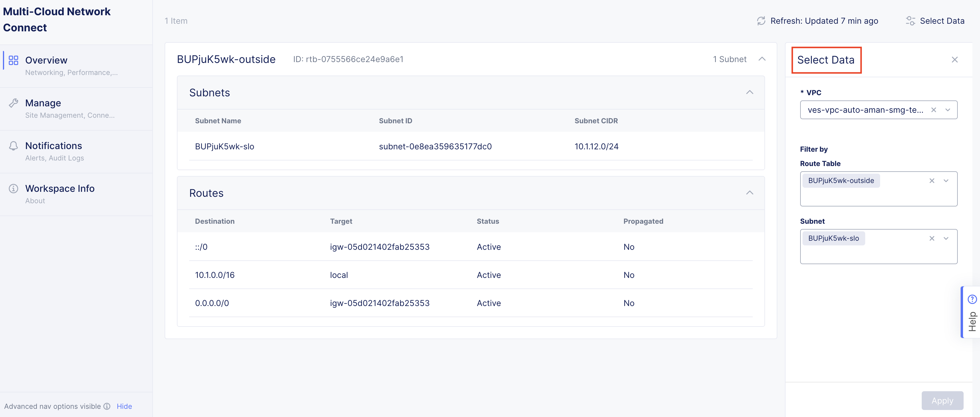Click the Help question mark icon

[972, 299]
